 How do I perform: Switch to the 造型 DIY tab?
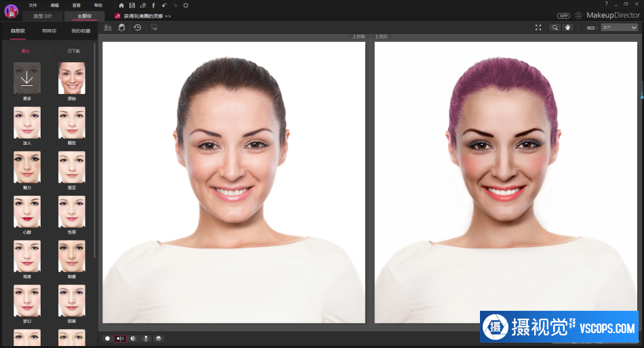click(x=43, y=16)
